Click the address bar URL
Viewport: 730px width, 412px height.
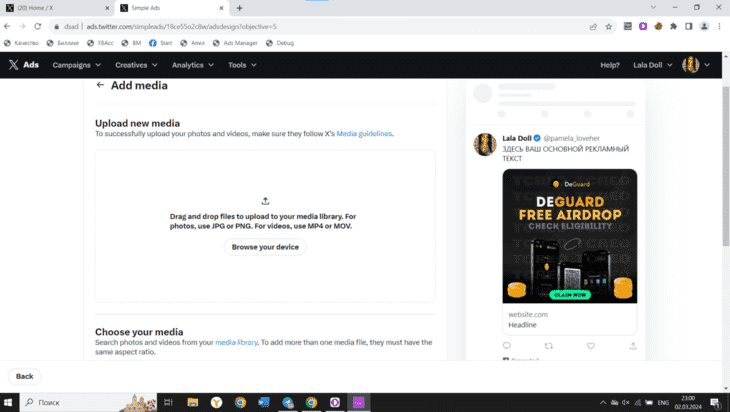[182, 27]
